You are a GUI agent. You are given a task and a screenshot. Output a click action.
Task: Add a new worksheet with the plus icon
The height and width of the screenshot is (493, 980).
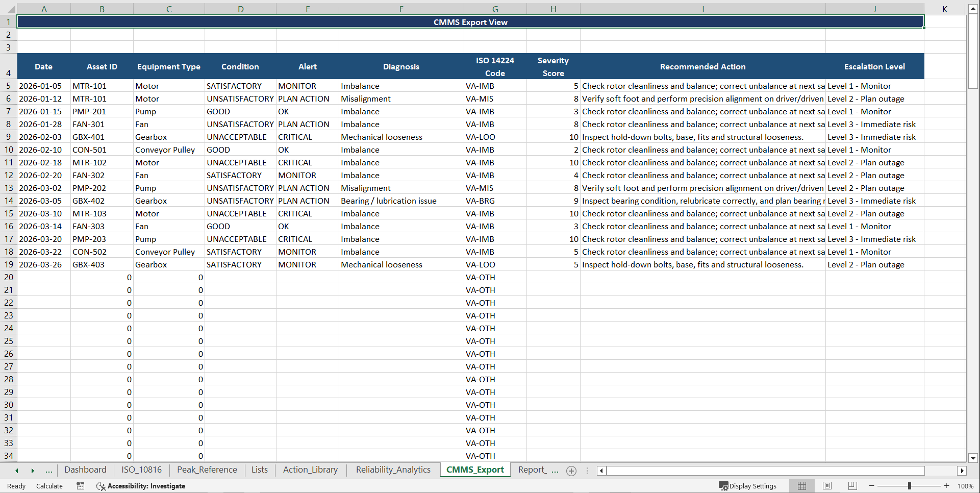click(x=571, y=471)
